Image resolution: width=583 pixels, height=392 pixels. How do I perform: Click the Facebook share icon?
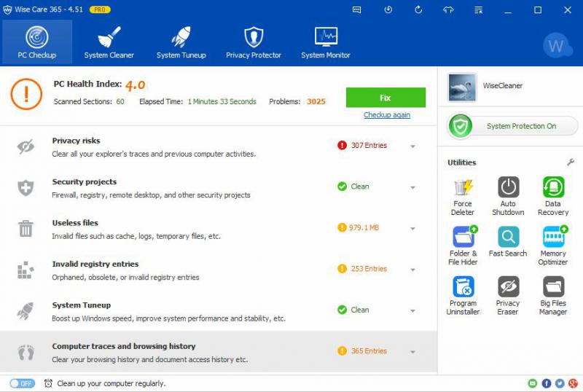point(546,383)
